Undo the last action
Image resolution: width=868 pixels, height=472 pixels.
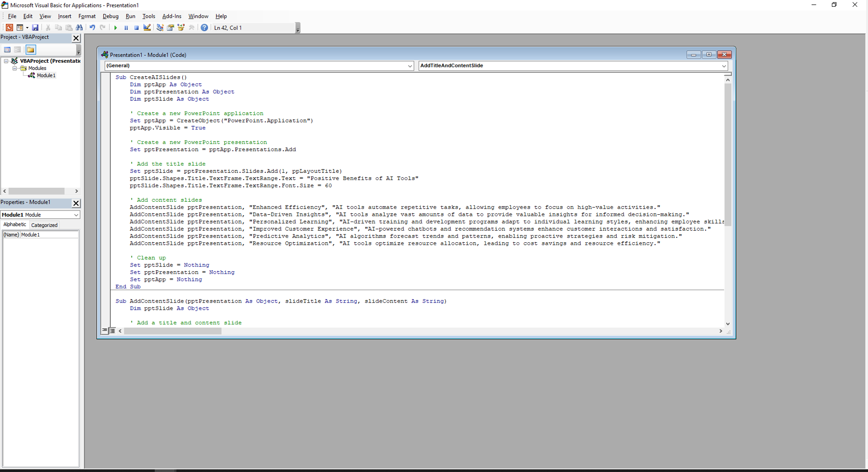point(92,28)
